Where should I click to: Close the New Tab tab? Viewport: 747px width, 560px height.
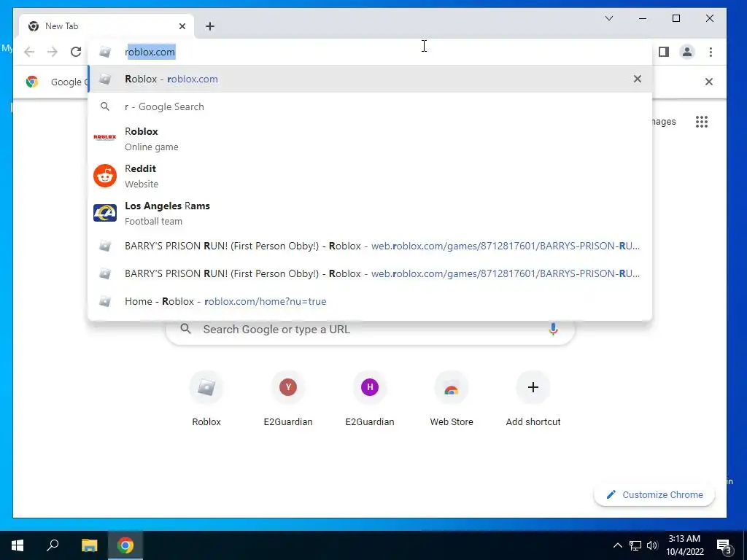point(182,26)
